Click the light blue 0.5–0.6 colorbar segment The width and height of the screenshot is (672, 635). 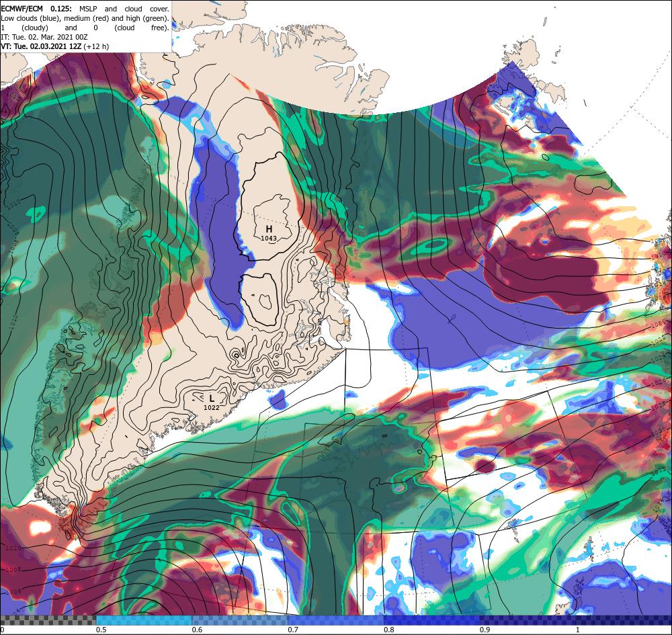coord(144,620)
